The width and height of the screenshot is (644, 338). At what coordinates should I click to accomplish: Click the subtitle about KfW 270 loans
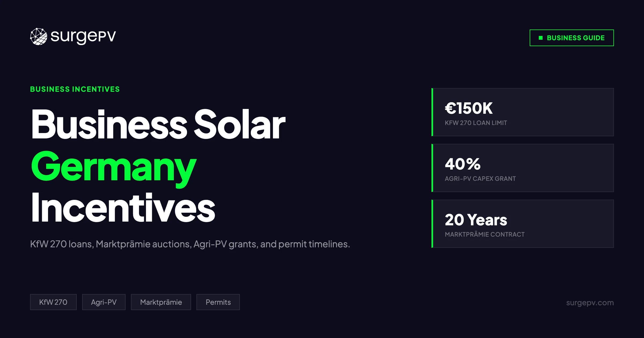(190, 244)
